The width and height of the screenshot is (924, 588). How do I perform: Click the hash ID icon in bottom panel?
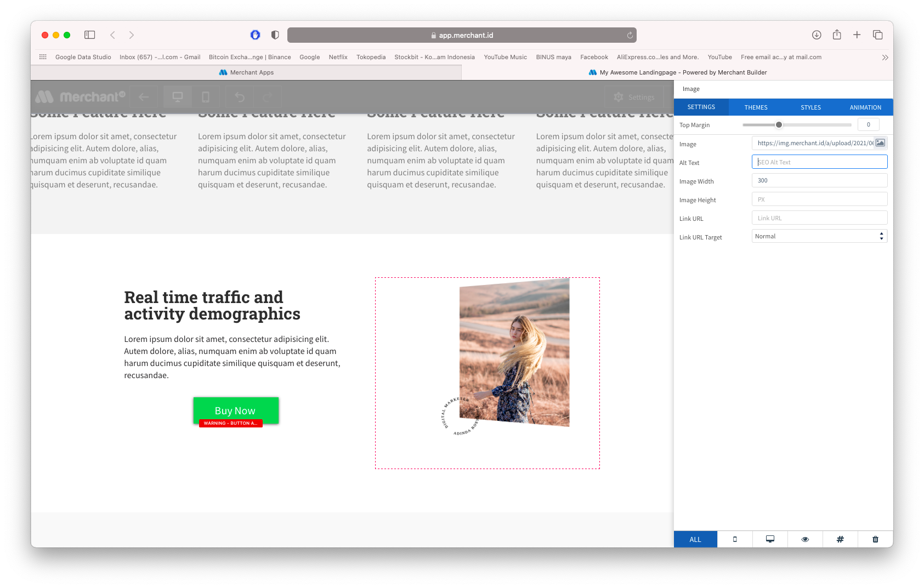tap(840, 539)
